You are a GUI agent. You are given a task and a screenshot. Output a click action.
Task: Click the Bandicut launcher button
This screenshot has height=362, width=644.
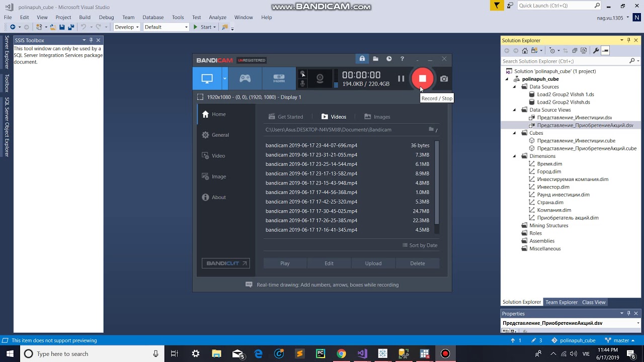click(x=226, y=263)
